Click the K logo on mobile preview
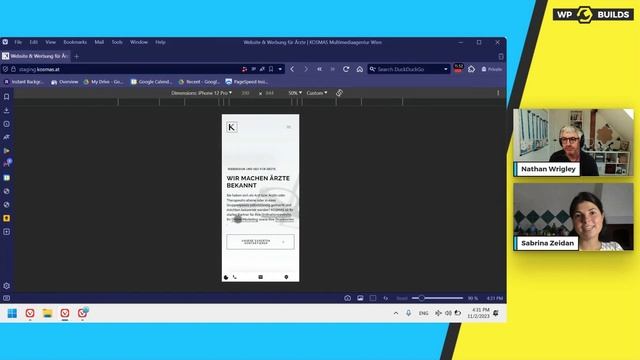Screen dimensions: 640x360 click(232, 127)
